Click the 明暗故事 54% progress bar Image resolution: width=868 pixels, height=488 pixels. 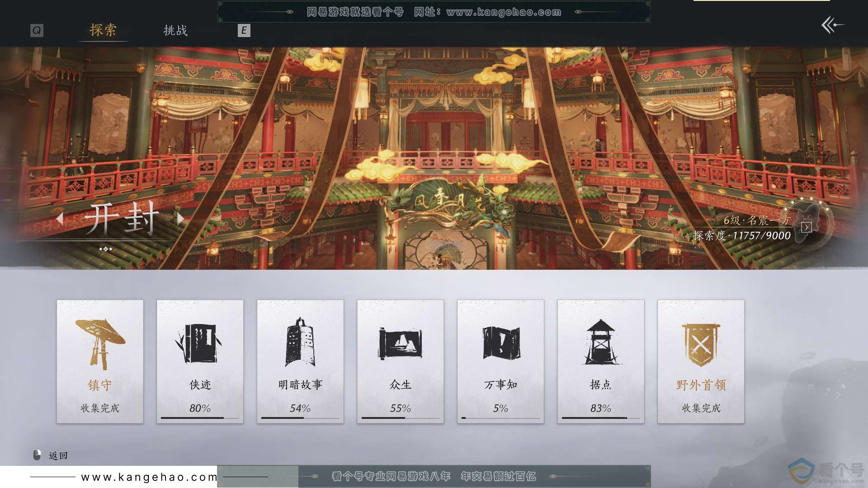[300, 418]
